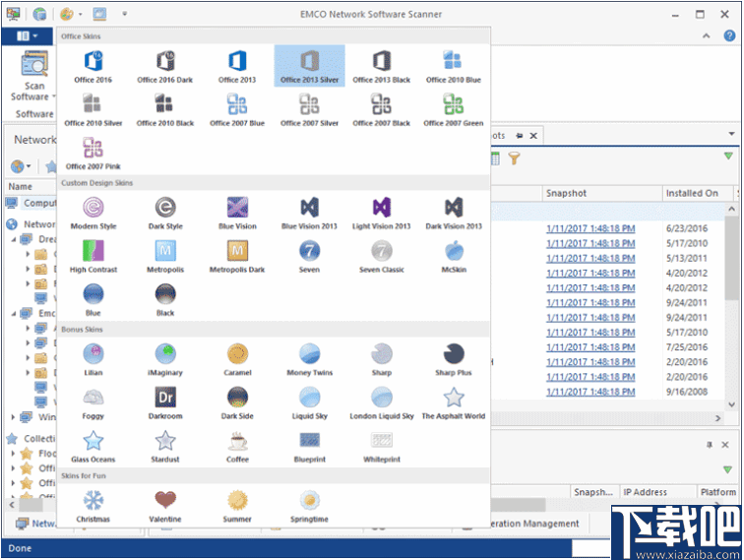Choose the Office 2010 Silver skin

pyautogui.click(x=93, y=109)
